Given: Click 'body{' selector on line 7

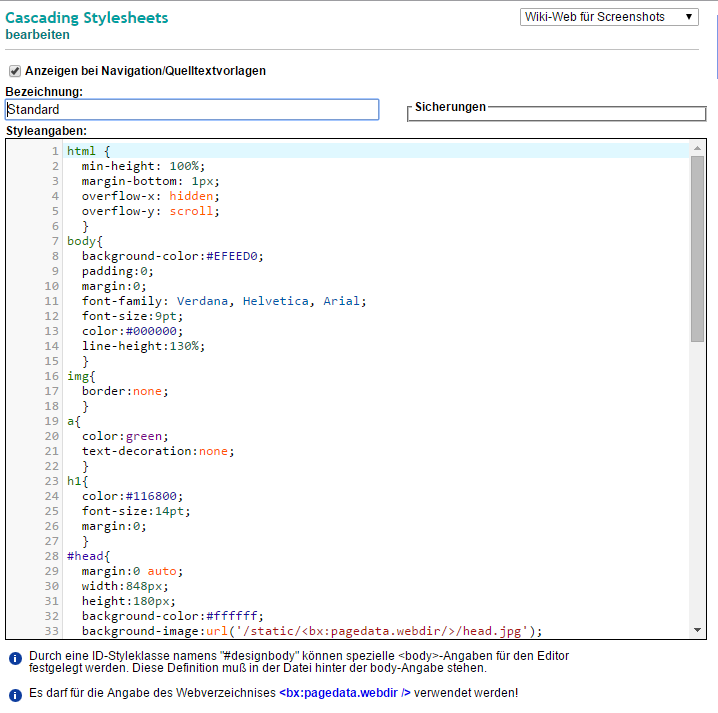Looking at the screenshot, I should [85, 241].
